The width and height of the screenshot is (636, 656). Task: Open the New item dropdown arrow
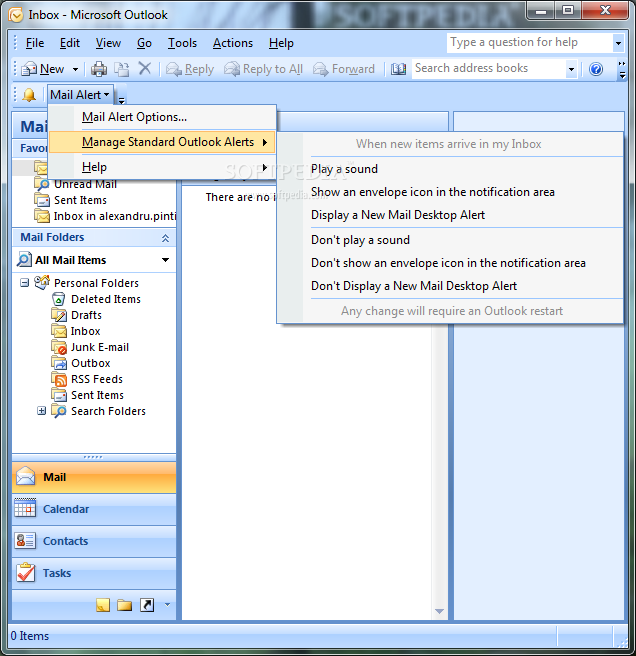pyautogui.click(x=75, y=69)
